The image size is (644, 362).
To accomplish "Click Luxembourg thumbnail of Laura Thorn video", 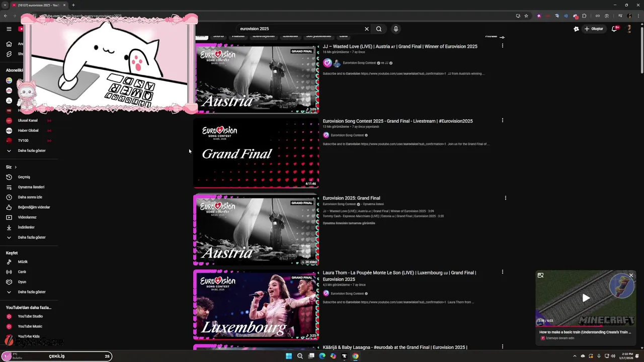I will [256, 305].
